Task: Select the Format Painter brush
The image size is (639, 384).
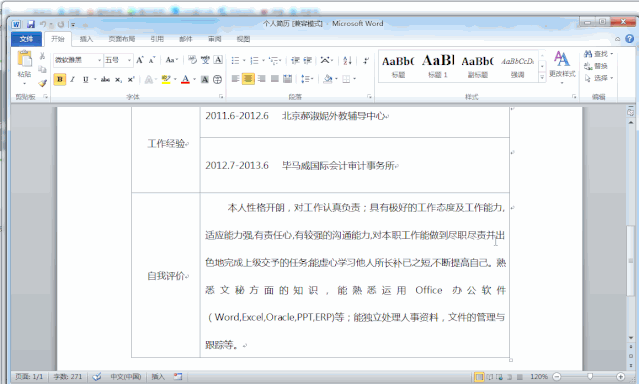Action: [42, 83]
